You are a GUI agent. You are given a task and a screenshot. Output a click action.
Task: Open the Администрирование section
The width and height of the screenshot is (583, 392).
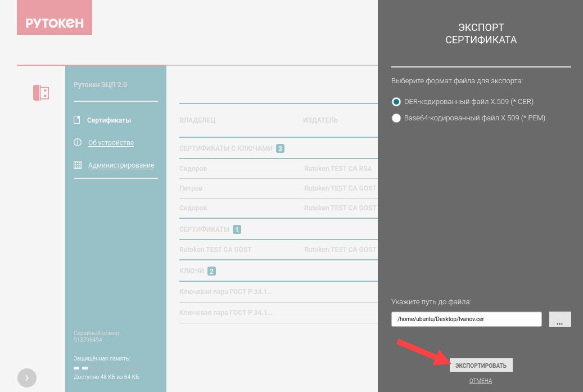(x=121, y=165)
